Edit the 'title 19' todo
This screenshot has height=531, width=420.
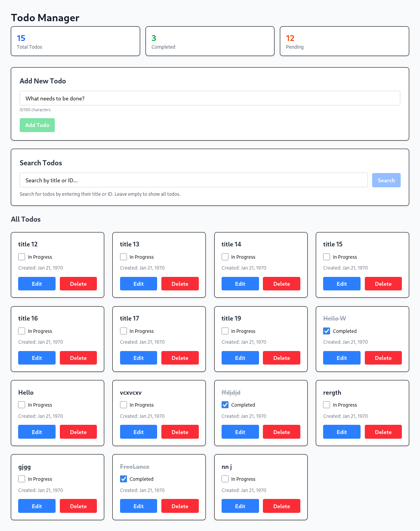coord(240,358)
